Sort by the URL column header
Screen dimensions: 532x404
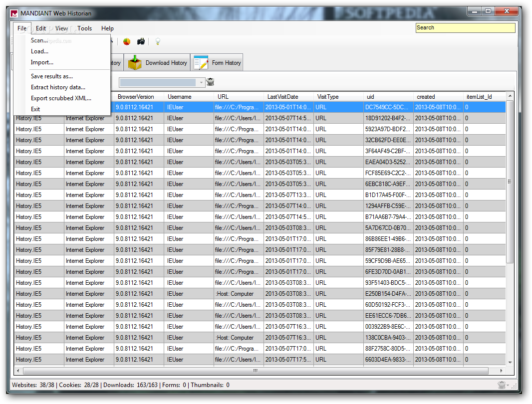tap(239, 97)
